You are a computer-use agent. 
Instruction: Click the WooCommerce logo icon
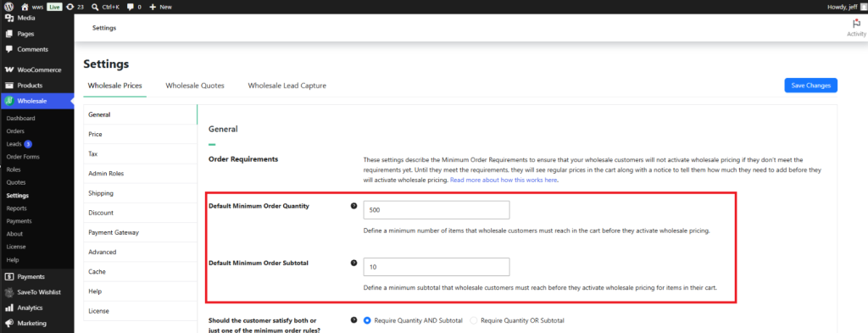8,69
